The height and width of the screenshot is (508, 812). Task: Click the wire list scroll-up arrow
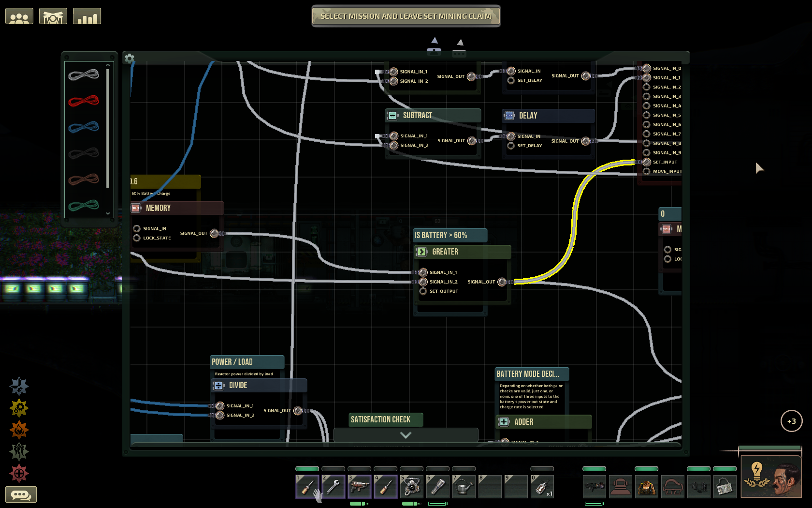click(108, 65)
